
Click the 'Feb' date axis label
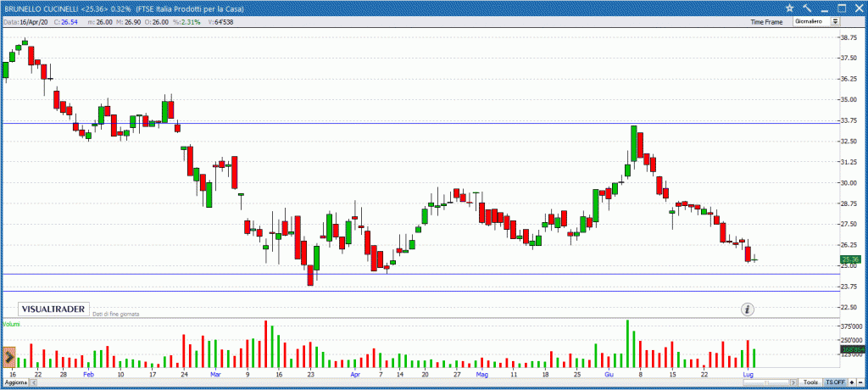pyautogui.click(x=88, y=375)
